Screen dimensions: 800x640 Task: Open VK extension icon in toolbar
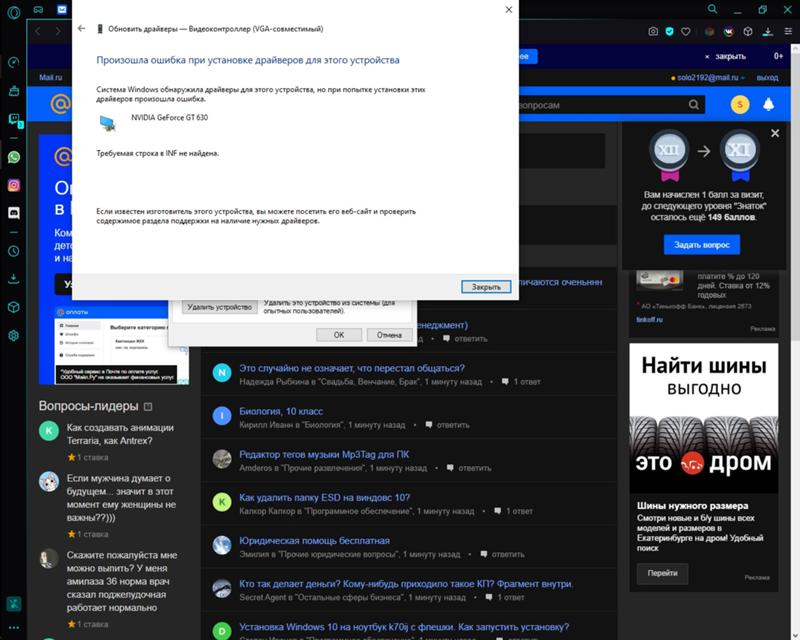pyautogui.click(x=729, y=32)
